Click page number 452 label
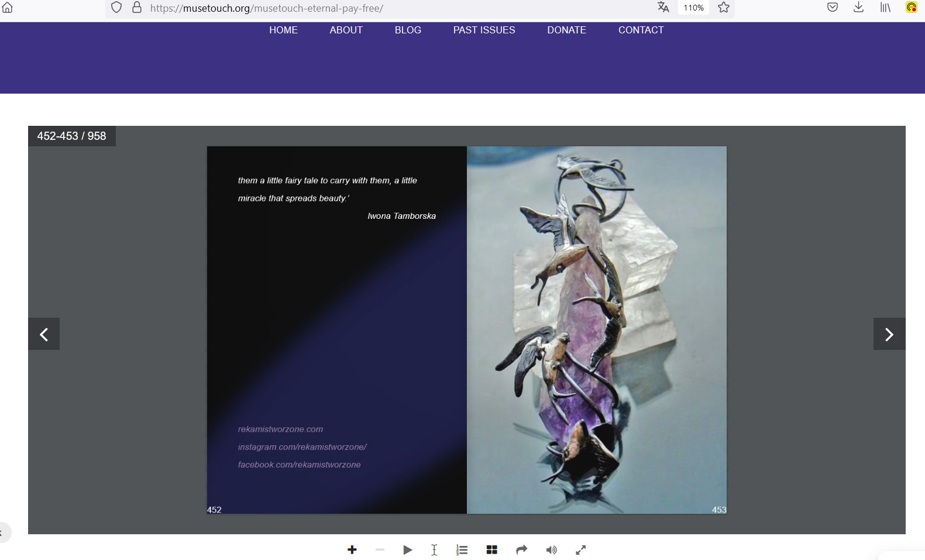The image size is (925, 560). point(214,510)
